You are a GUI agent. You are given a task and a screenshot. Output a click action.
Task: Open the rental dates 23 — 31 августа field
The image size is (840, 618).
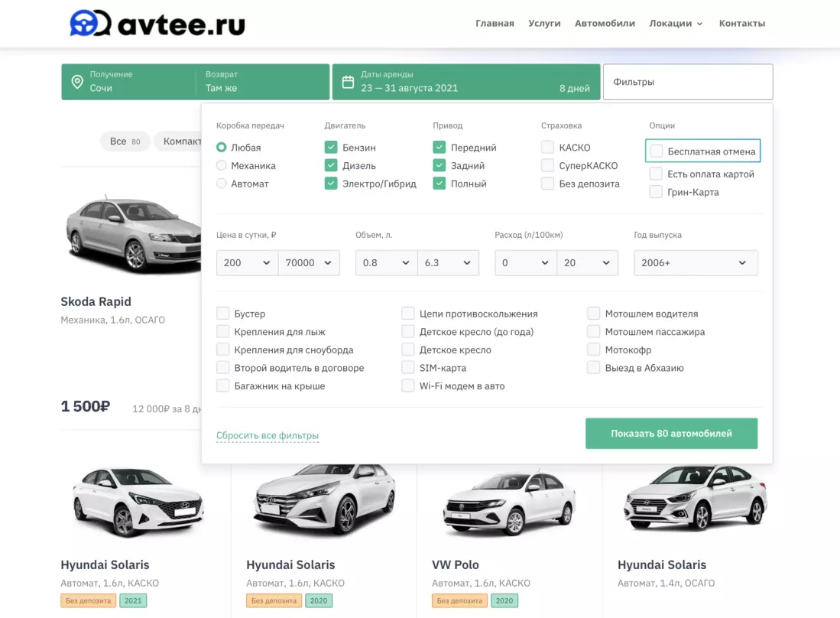coord(466,82)
